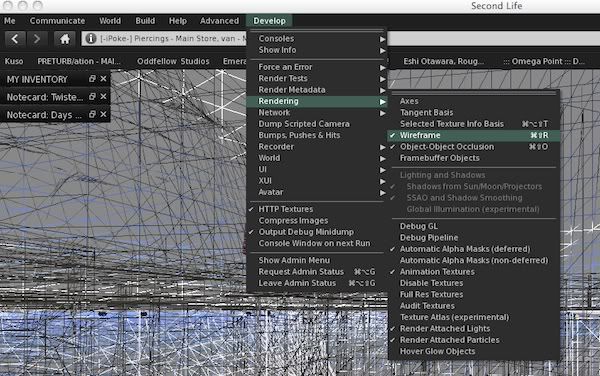This screenshot has width=600, height=376.
Task: Toggle Automatic Alpha Masks (deferred)
Action: pos(474,249)
